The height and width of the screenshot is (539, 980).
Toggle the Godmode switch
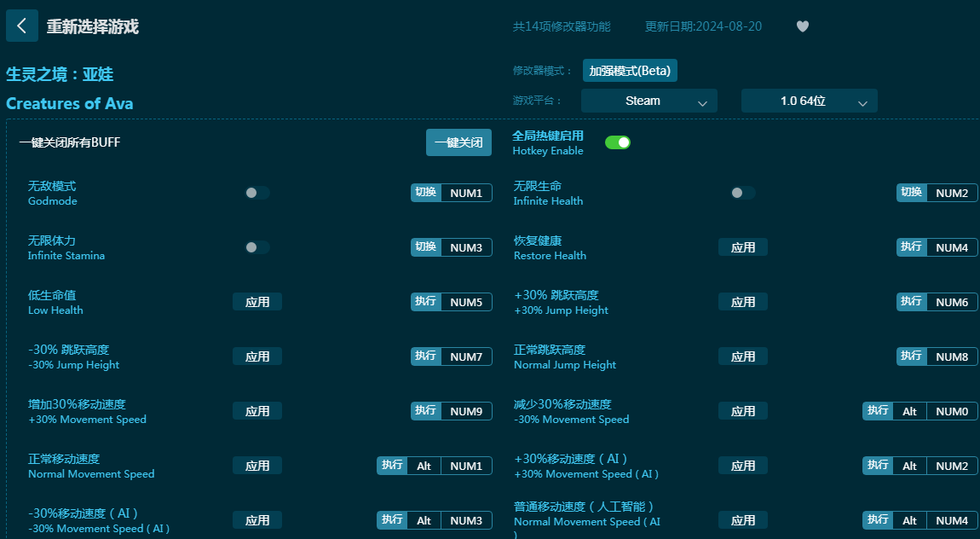point(257,193)
